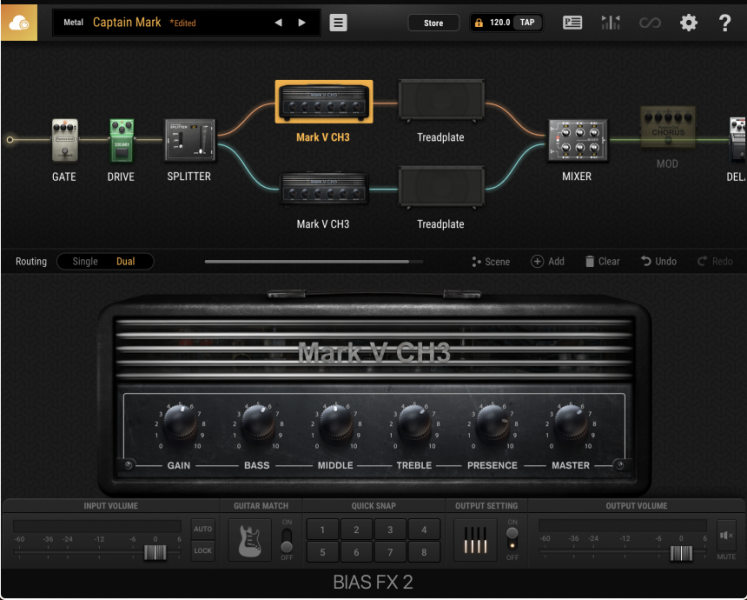Toggle the Guitar Match on/off switch
Viewport: 747px width, 600px height.
tap(287, 539)
